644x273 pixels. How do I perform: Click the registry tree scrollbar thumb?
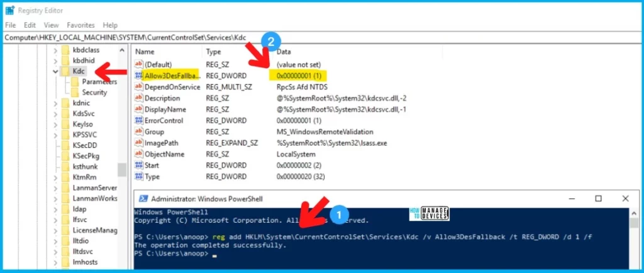[x=122, y=170]
